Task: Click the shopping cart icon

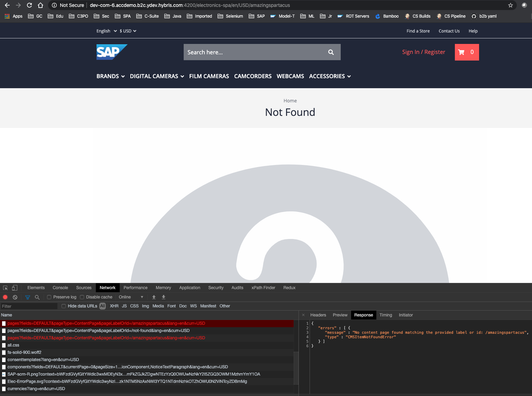Action: (x=462, y=52)
